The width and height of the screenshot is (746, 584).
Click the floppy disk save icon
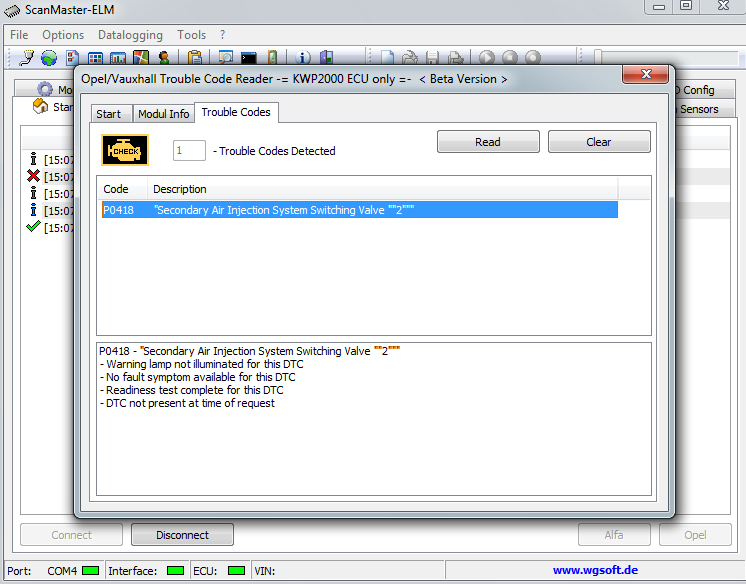pyautogui.click(x=432, y=58)
